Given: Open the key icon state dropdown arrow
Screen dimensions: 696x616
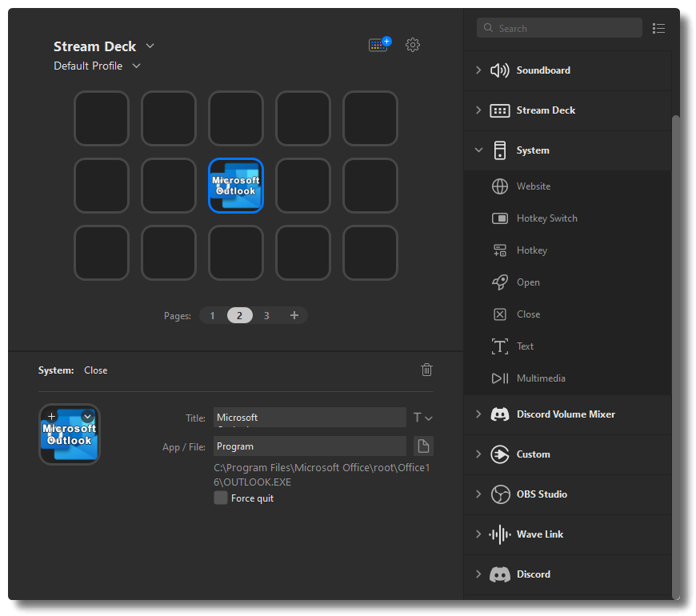Looking at the screenshot, I should click(x=87, y=416).
